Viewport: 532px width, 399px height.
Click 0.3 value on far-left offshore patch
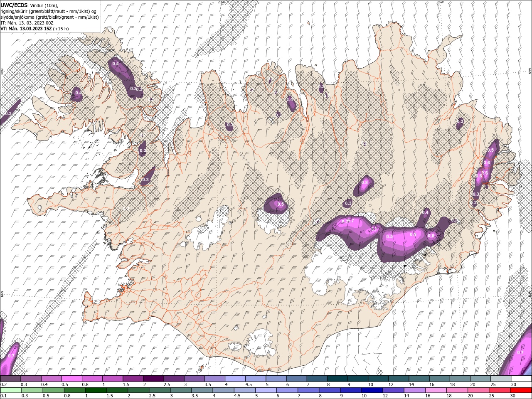pyautogui.click(x=8, y=113)
